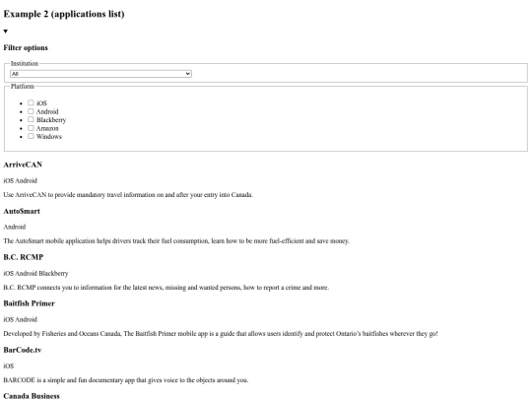Tick the Android platform checkbox

tap(31, 111)
